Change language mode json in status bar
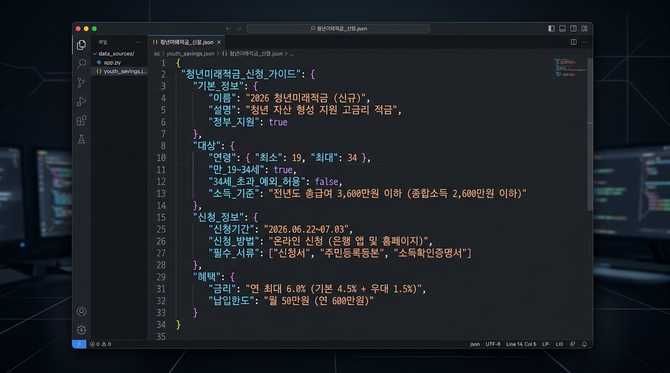The image size is (670, 373). [x=475, y=344]
